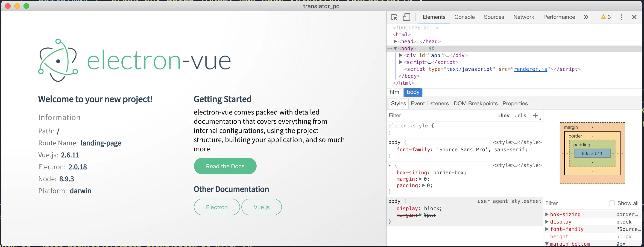Expand the div id app node

point(401,55)
